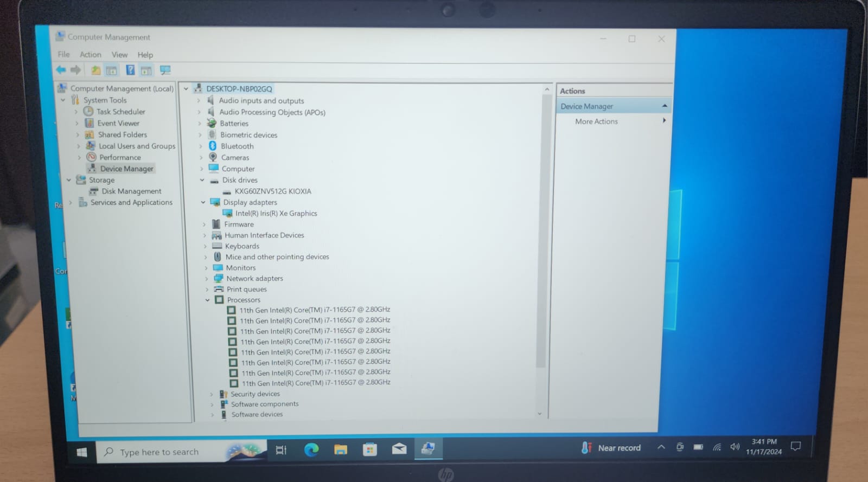Open the notification center icon
This screenshot has width=868, height=482.
pos(796,446)
